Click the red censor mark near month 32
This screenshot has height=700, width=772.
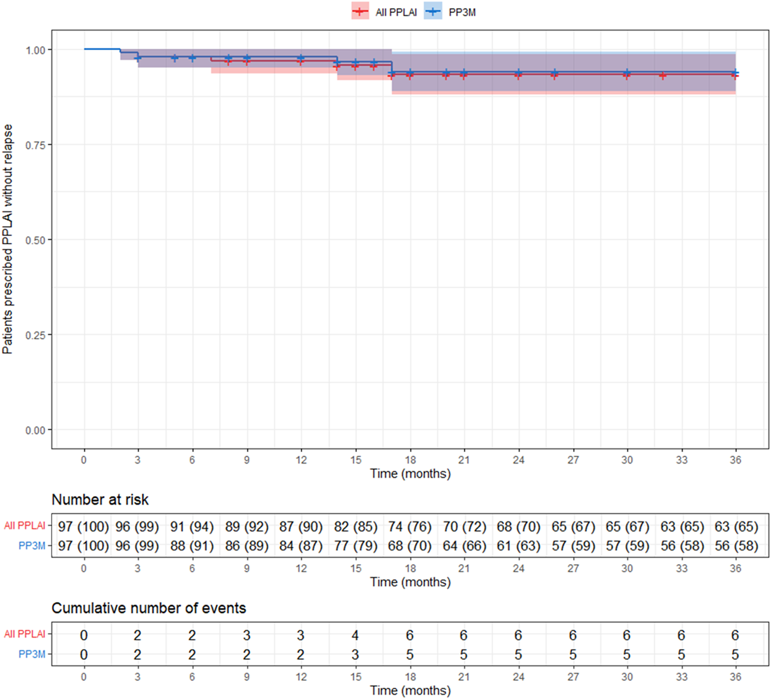click(662, 76)
